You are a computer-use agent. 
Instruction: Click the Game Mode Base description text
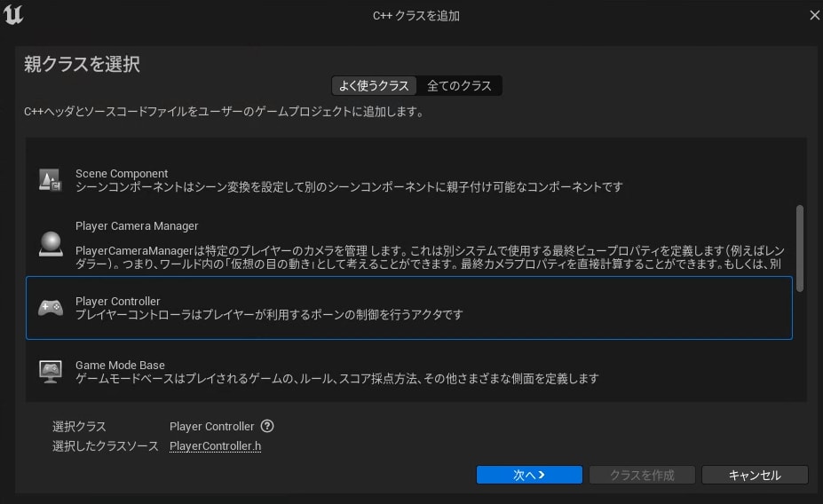(x=337, y=379)
